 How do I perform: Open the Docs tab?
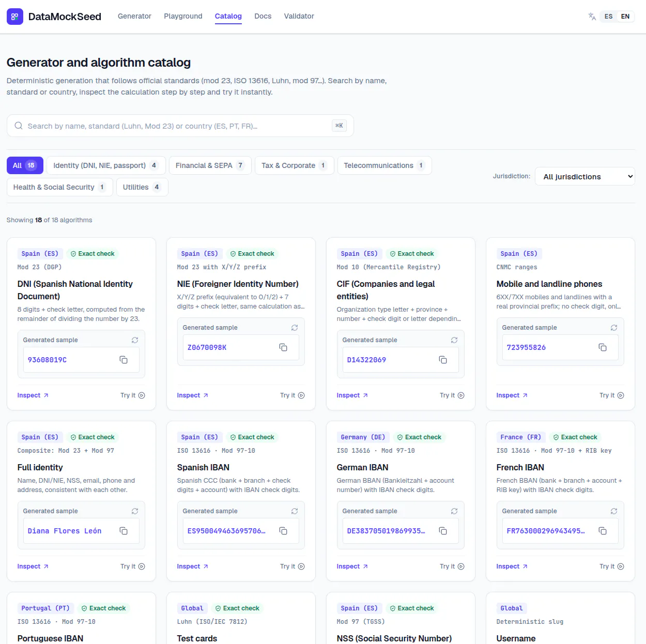coord(263,16)
